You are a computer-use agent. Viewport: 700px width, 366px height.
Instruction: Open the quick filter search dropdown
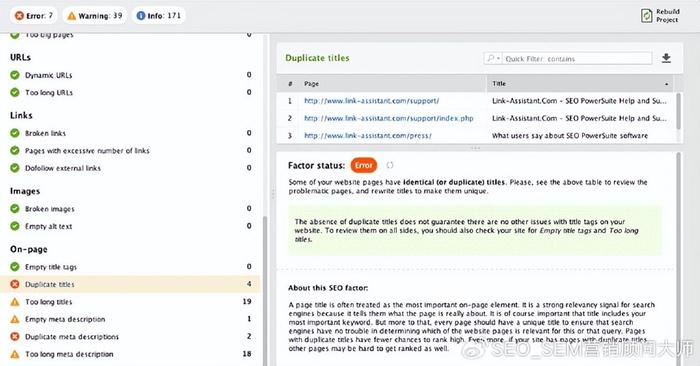point(493,58)
